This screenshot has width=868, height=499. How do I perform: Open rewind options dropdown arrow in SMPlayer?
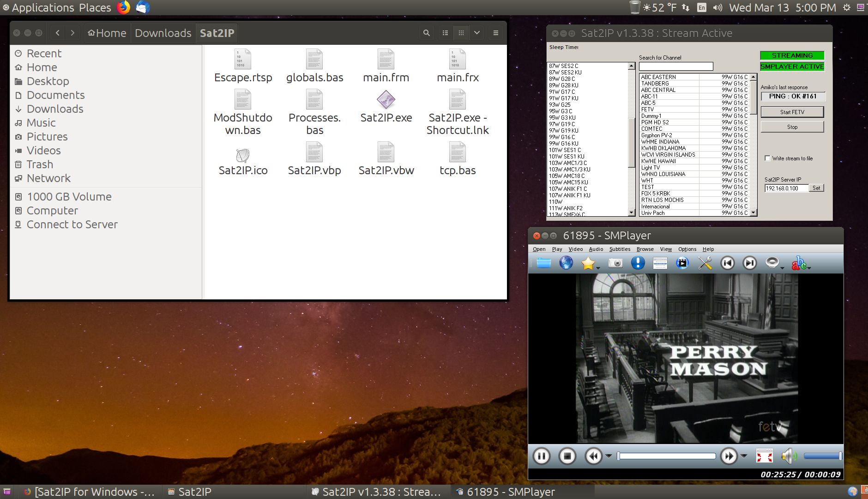pyautogui.click(x=609, y=456)
